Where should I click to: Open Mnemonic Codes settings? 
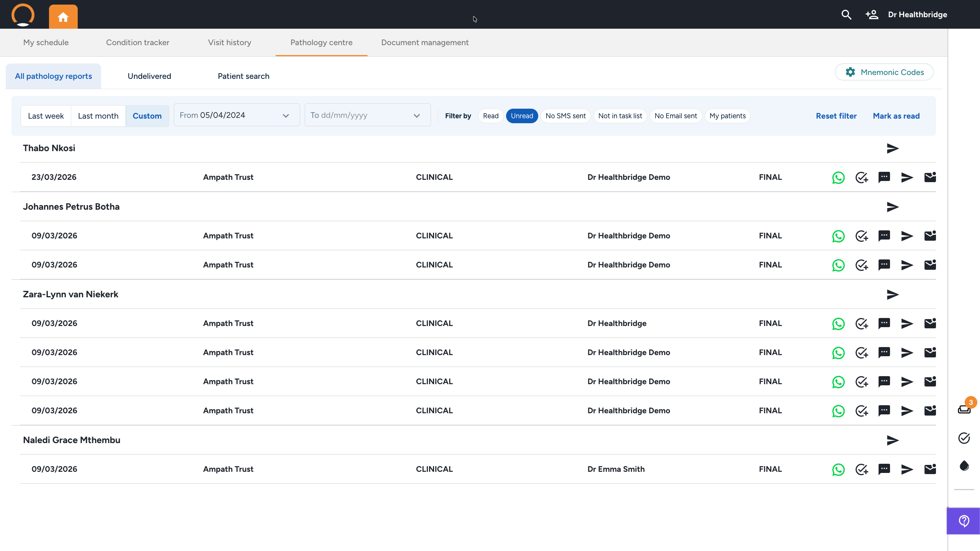(884, 72)
